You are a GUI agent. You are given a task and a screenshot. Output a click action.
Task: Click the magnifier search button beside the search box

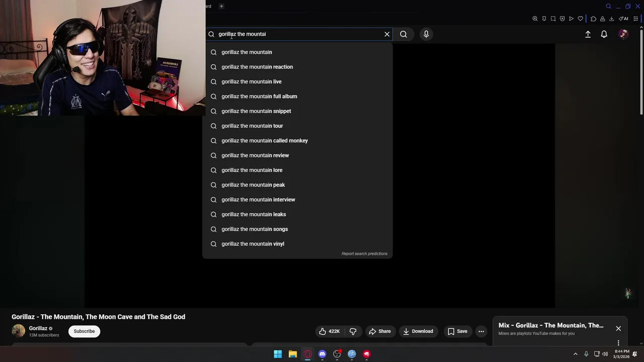(404, 34)
